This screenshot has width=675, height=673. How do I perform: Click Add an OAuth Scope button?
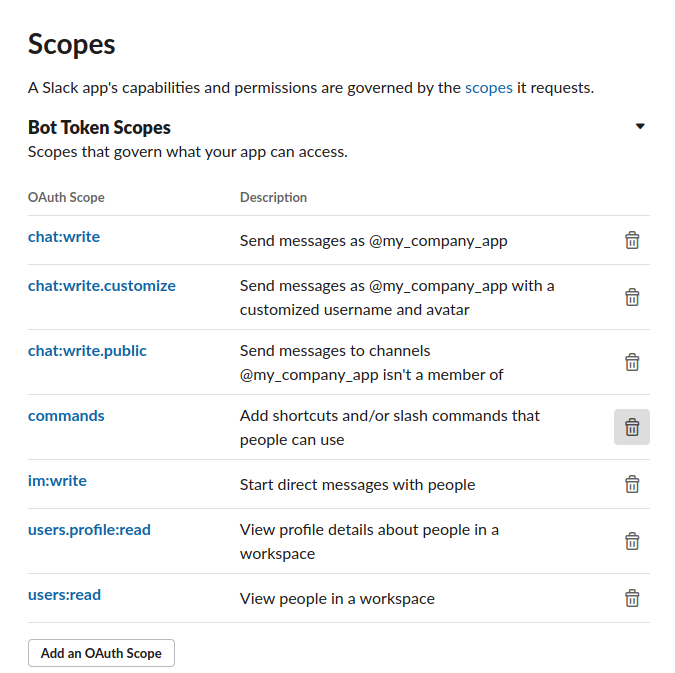pyautogui.click(x=101, y=653)
